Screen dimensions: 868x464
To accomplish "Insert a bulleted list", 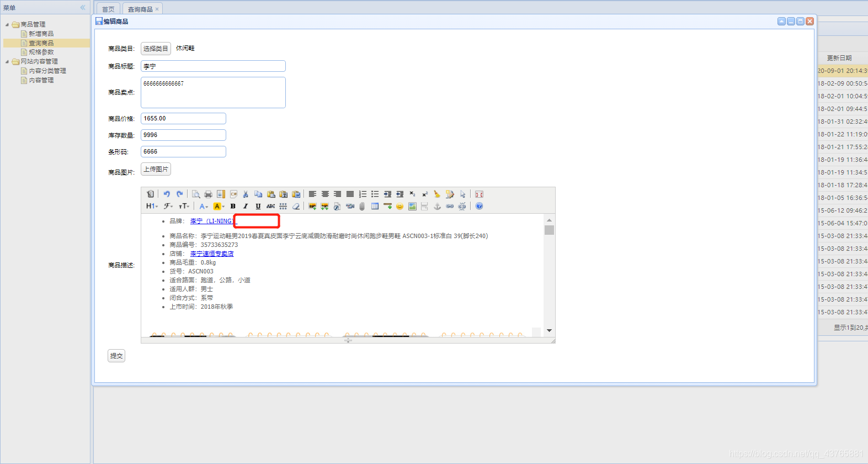I will click(x=375, y=194).
